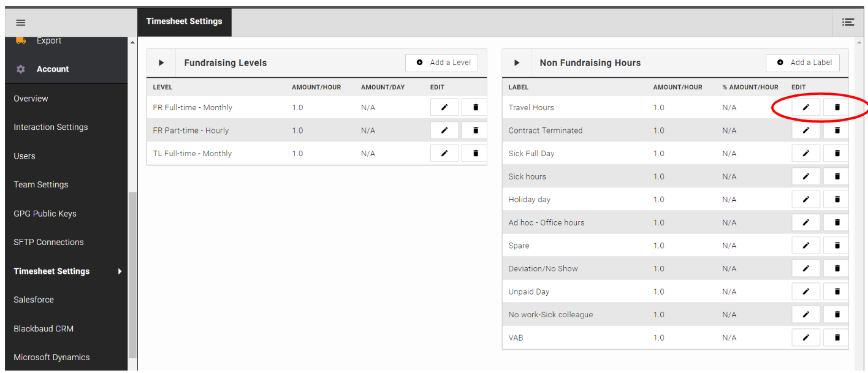Open the list view icon top right
This screenshot has width=868, height=373.
[x=848, y=22]
